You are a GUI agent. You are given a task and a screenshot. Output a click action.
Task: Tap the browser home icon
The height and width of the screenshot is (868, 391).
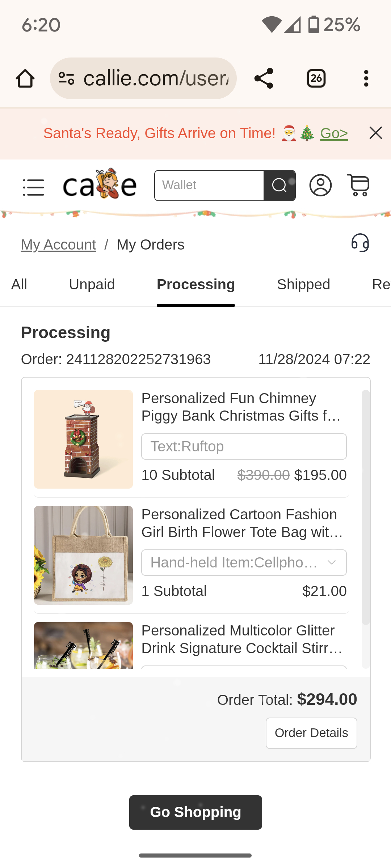click(x=25, y=78)
